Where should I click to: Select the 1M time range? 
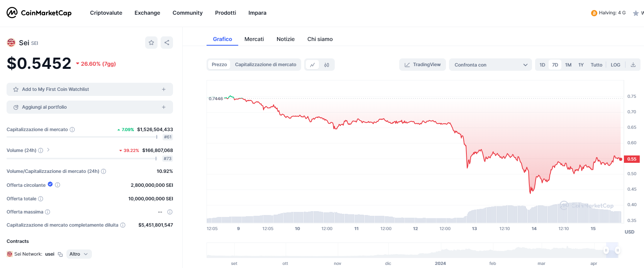[568, 65]
